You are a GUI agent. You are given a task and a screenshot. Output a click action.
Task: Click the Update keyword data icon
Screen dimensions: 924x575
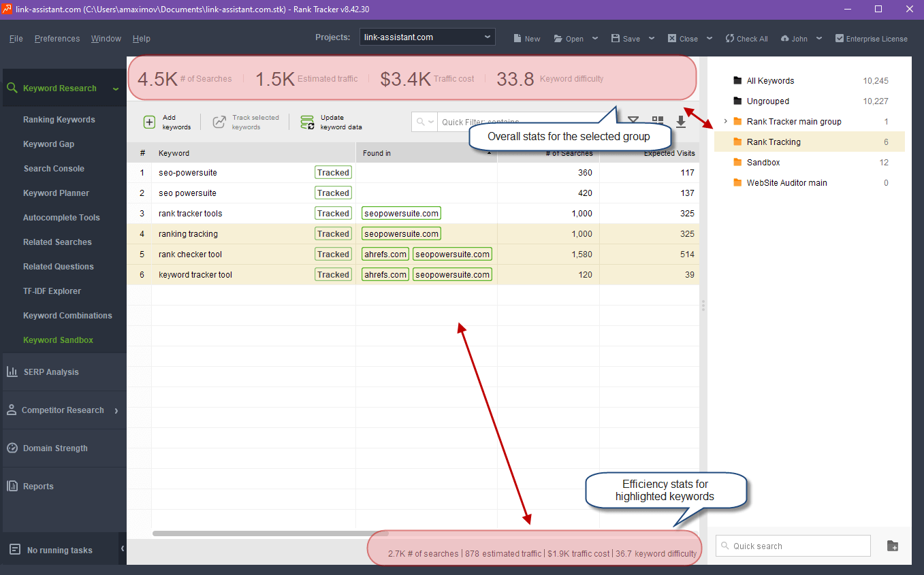(308, 122)
